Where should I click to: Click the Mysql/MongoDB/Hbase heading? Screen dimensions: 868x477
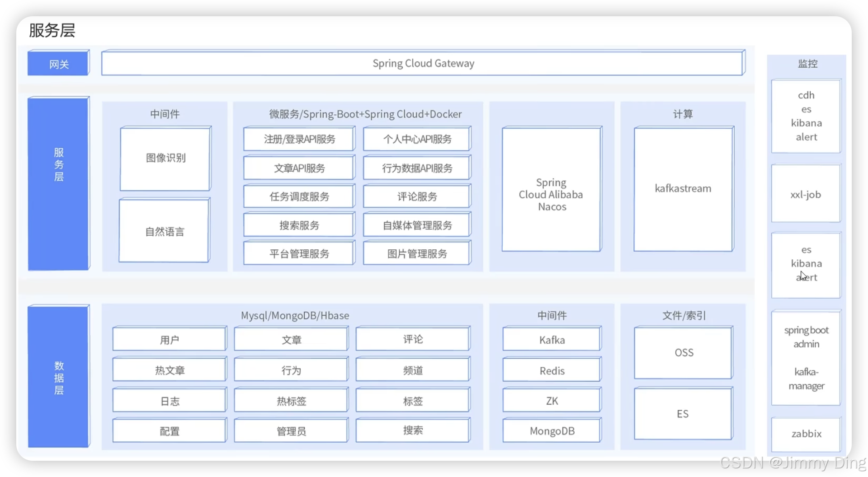coord(295,315)
